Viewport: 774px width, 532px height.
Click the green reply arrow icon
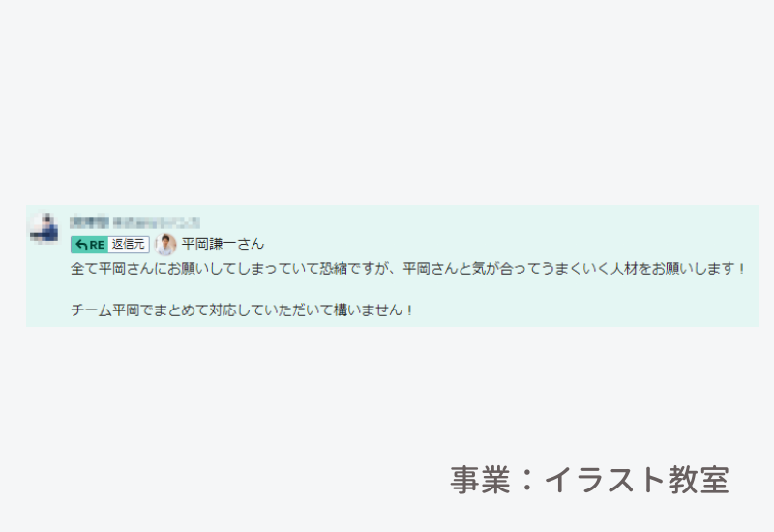[81, 245]
